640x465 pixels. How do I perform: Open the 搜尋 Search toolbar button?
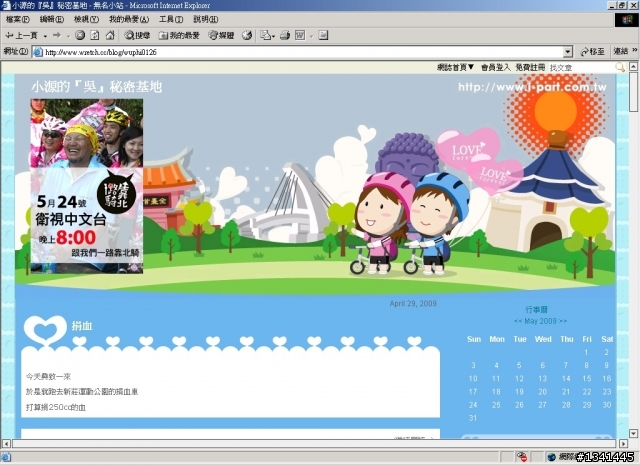click(137, 36)
